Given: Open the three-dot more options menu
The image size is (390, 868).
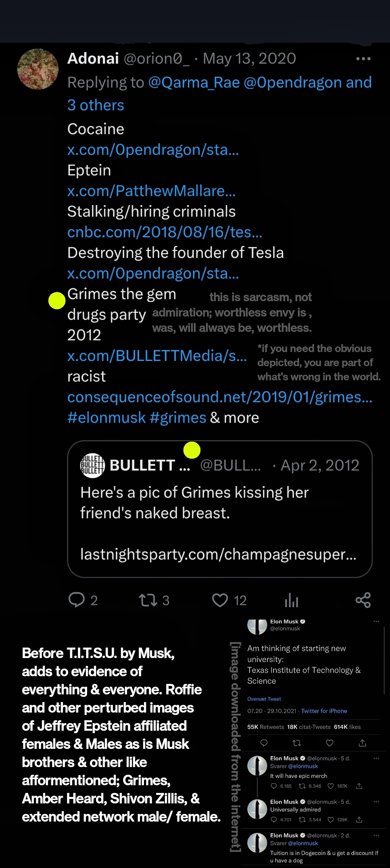Looking at the screenshot, I should pos(363,59).
